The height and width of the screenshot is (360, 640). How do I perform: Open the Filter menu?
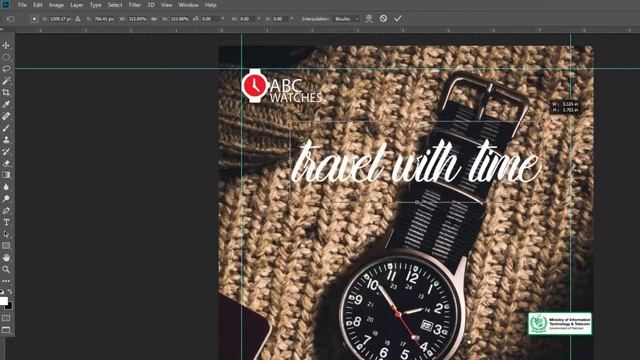coord(135,5)
